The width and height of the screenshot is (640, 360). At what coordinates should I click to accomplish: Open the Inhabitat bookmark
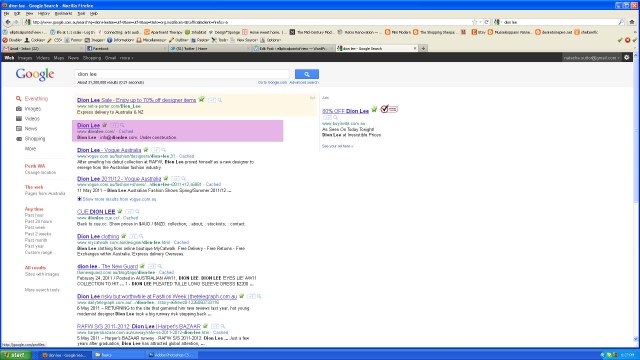[196, 32]
